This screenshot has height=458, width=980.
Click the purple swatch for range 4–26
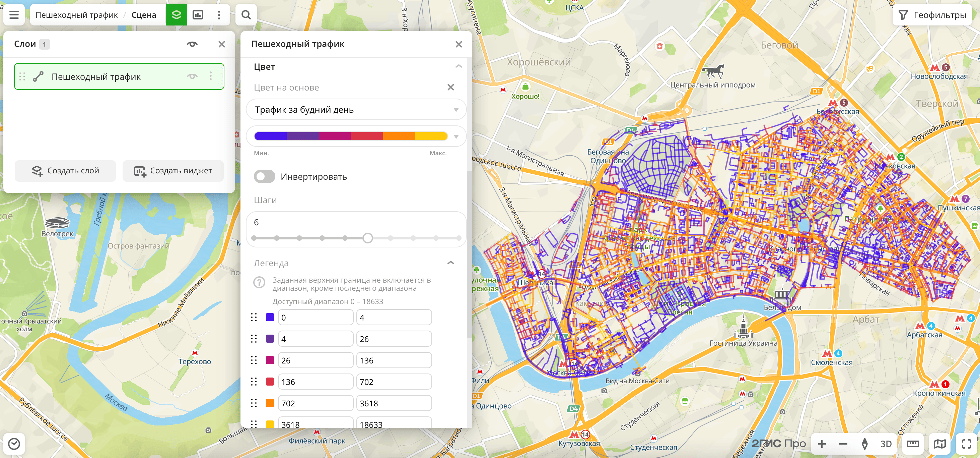point(270,339)
